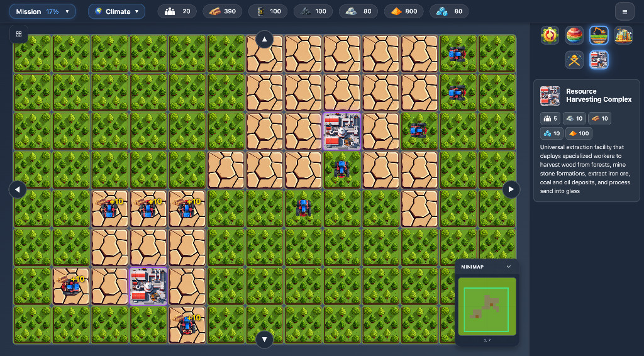
Task: Open the hamburger menu in the top bar
Action: pos(625,11)
